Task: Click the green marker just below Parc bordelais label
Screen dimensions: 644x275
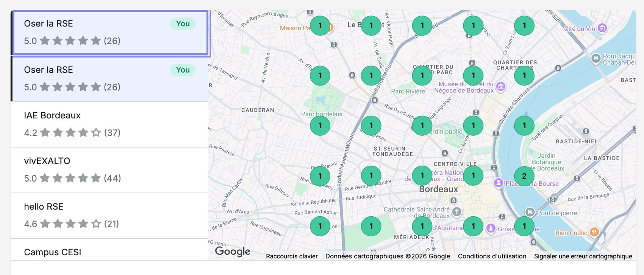Action: (320, 126)
